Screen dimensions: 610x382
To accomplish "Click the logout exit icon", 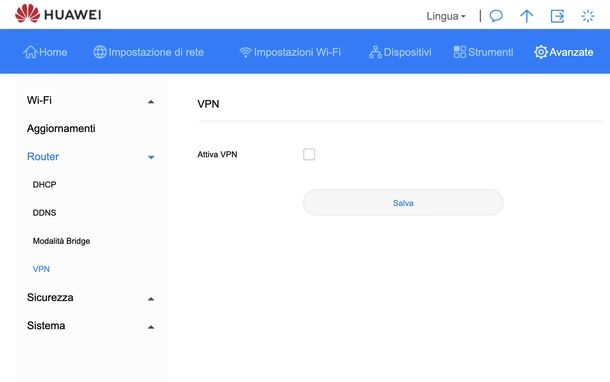I will [x=557, y=16].
